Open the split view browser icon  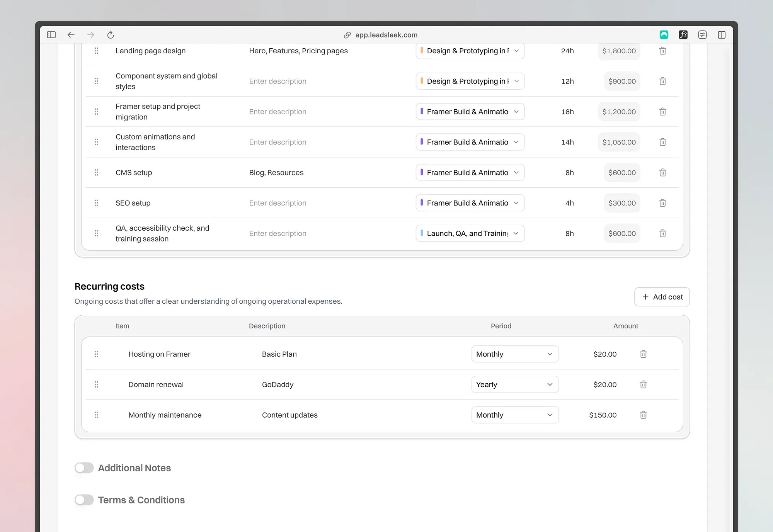[721, 35]
